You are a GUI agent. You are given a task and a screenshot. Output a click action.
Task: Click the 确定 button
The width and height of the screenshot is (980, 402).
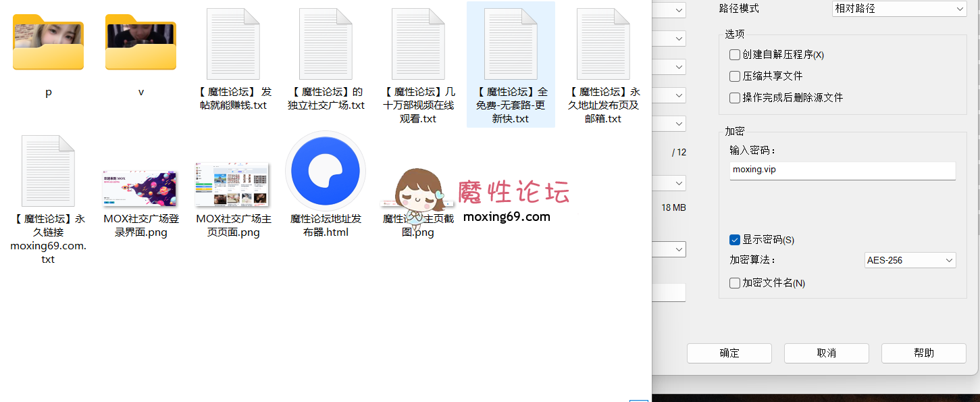pos(729,353)
